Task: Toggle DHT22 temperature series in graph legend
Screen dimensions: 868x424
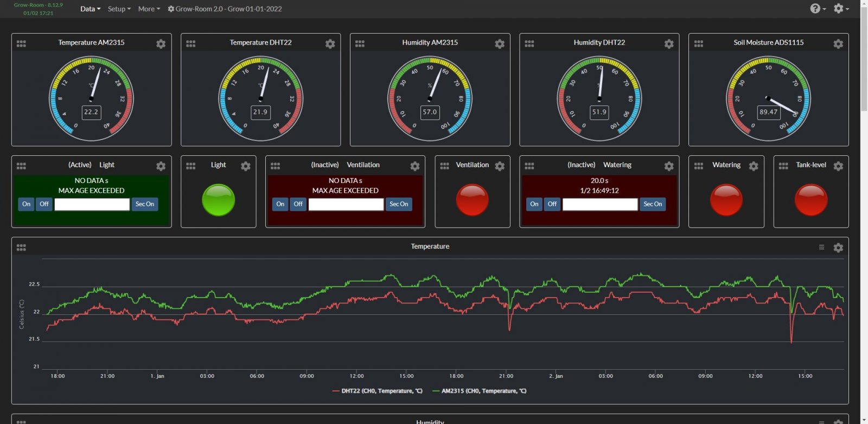Action: click(x=377, y=391)
